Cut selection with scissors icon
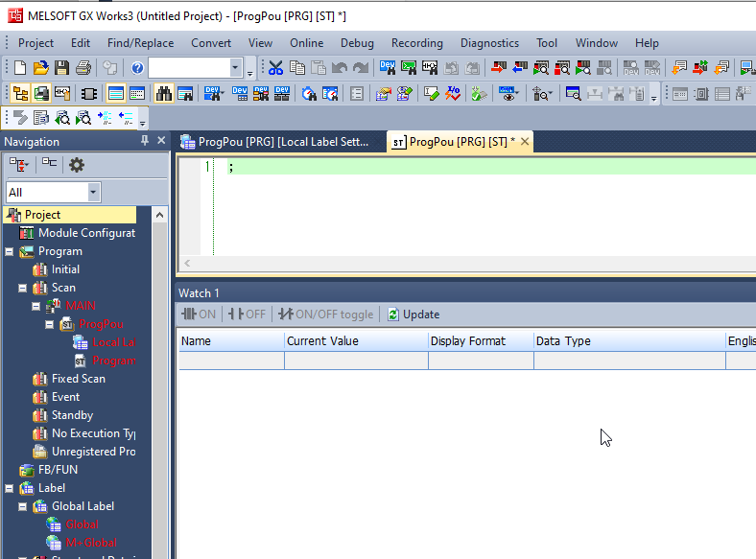Screen dimensions: 756x559 pos(275,68)
